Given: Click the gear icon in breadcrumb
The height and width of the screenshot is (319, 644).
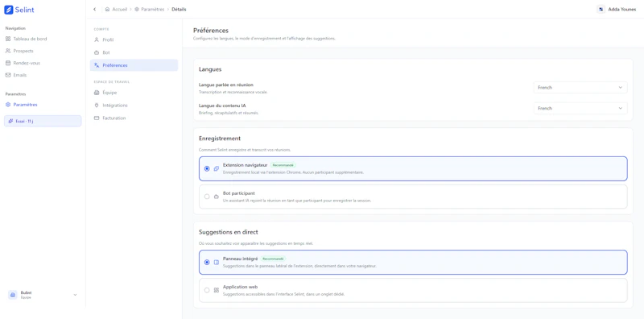Looking at the screenshot, I should pyautogui.click(x=136, y=9).
